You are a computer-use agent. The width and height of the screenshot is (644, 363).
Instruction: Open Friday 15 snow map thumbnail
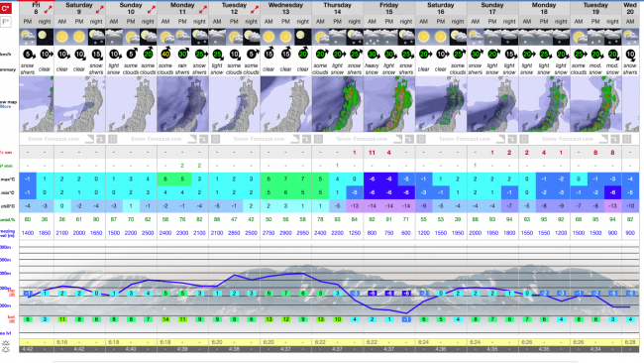(389, 104)
